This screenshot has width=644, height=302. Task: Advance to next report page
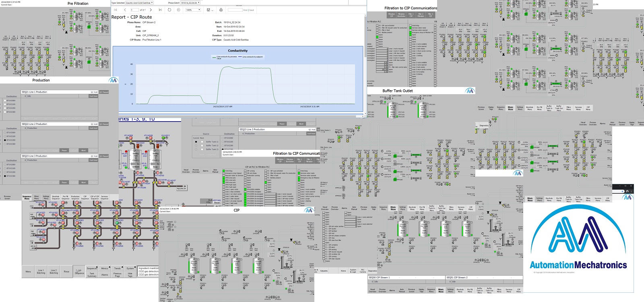(151, 10)
